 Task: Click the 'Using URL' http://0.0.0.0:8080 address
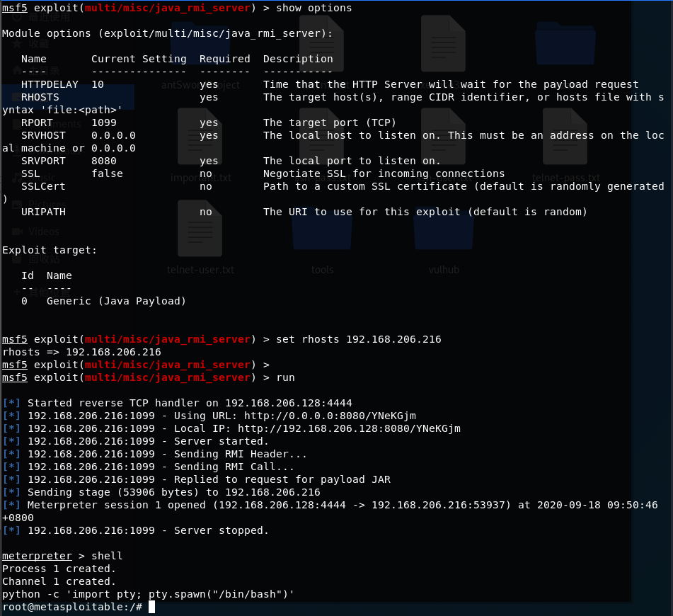point(330,416)
